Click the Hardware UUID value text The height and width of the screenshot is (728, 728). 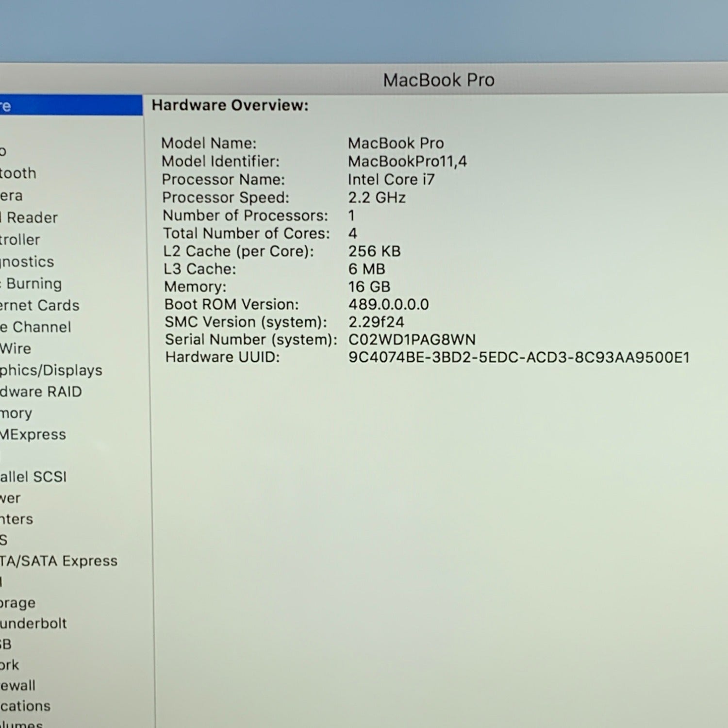coord(518,358)
